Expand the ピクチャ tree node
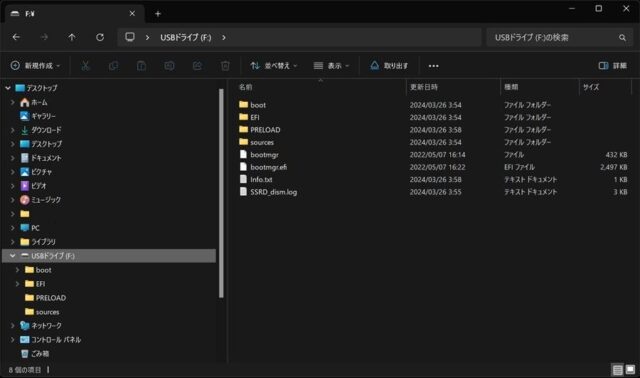This screenshot has height=378, width=640. [x=13, y=172]
